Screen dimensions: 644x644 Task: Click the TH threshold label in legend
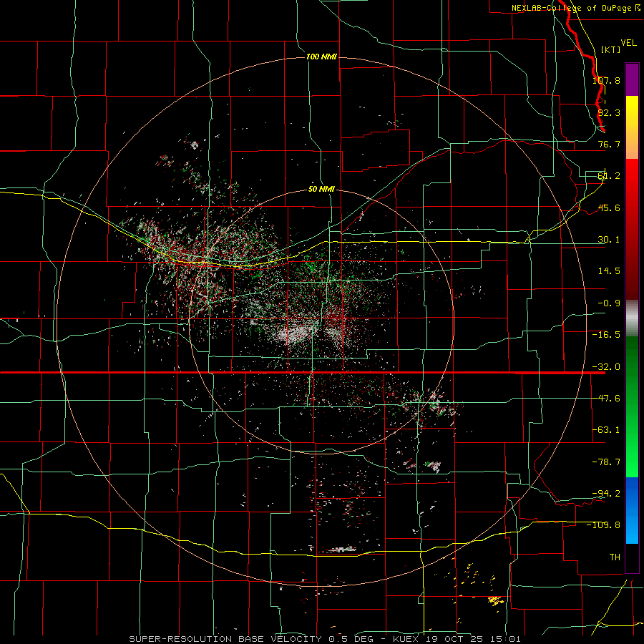(x=615, y=557)
